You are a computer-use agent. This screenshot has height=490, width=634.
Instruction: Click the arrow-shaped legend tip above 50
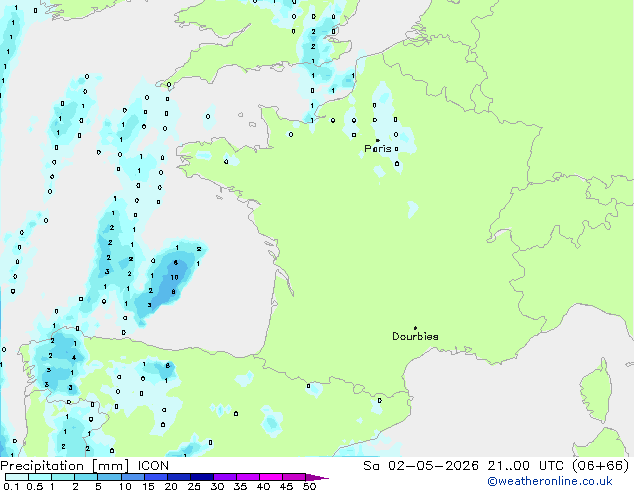point(317,477)
